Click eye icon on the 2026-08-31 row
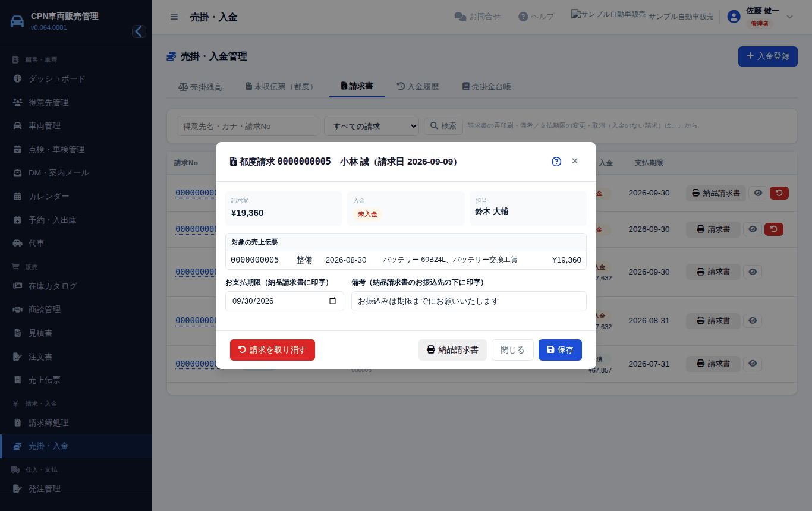812x511 pixels. click(x=753, y=321)
